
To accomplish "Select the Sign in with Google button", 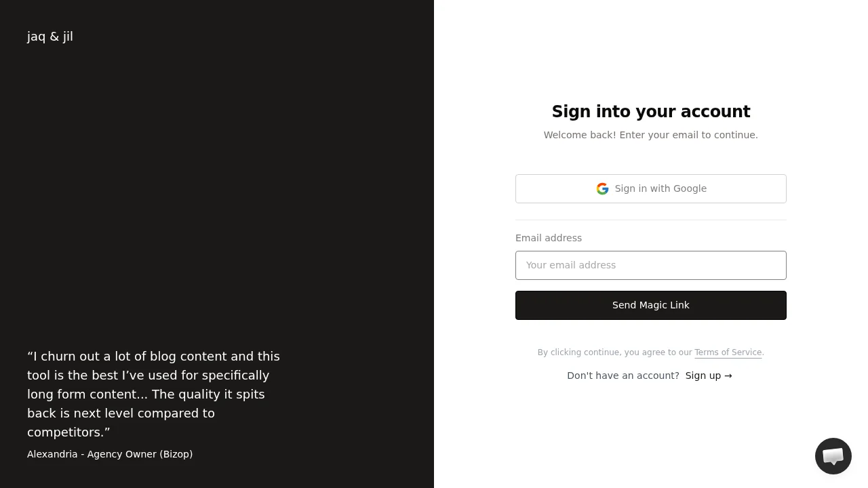I will 651,188.
